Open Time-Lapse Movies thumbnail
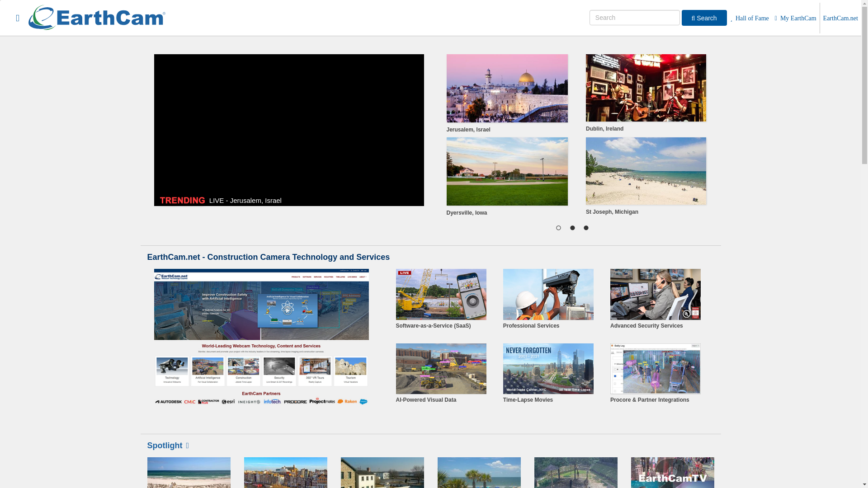 (x=548, y=369)
